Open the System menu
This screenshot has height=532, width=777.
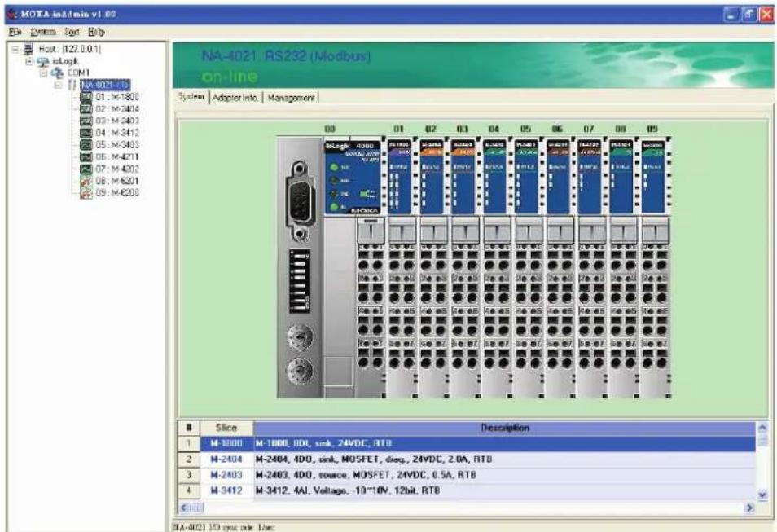[x=42, y=32]
